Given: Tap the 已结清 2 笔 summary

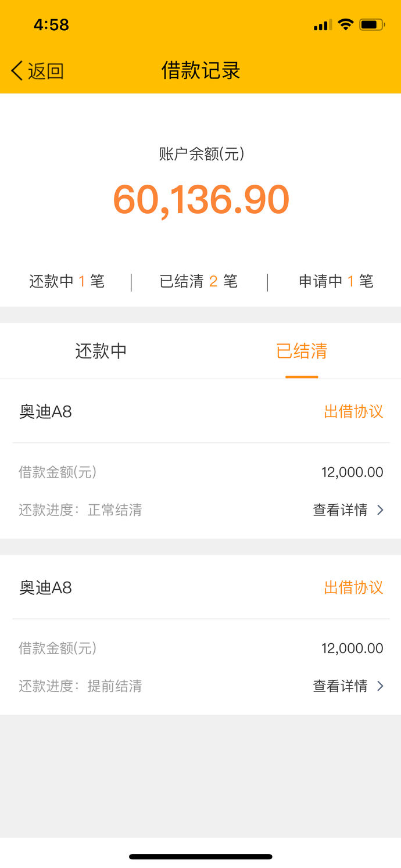Looking at the screenshot, I should pyautogui.click(x=199, y=282).
